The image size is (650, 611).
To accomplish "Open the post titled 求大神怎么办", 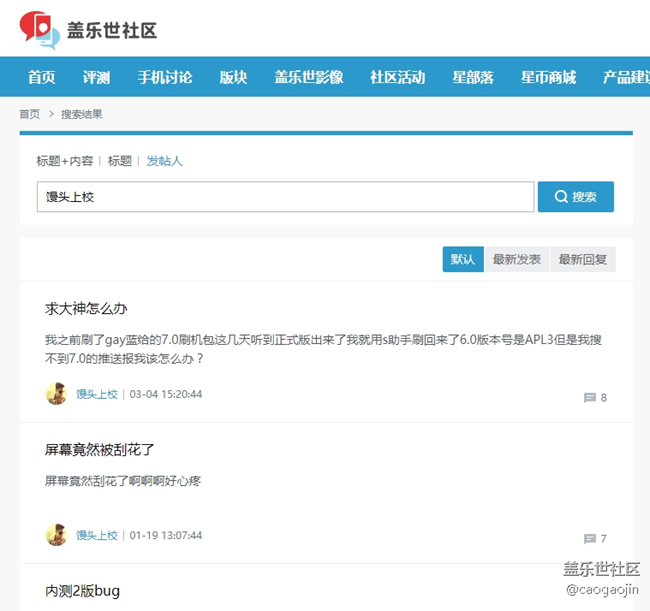I will (86, 308).
